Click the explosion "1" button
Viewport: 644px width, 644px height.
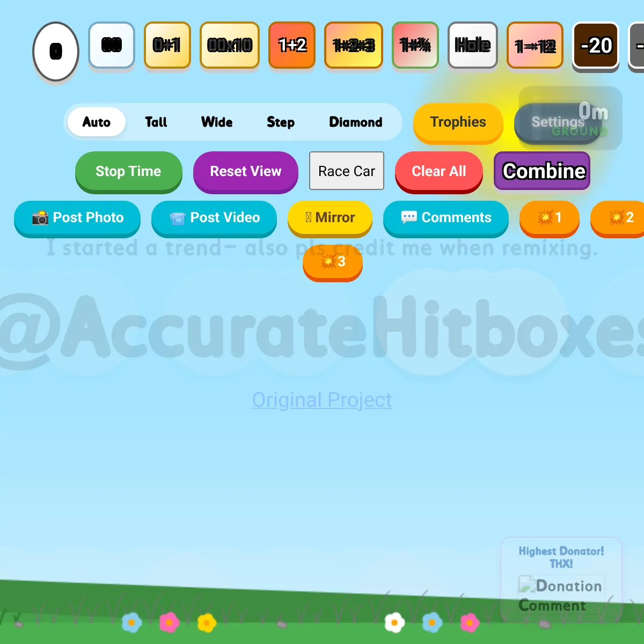pos(549,218)
